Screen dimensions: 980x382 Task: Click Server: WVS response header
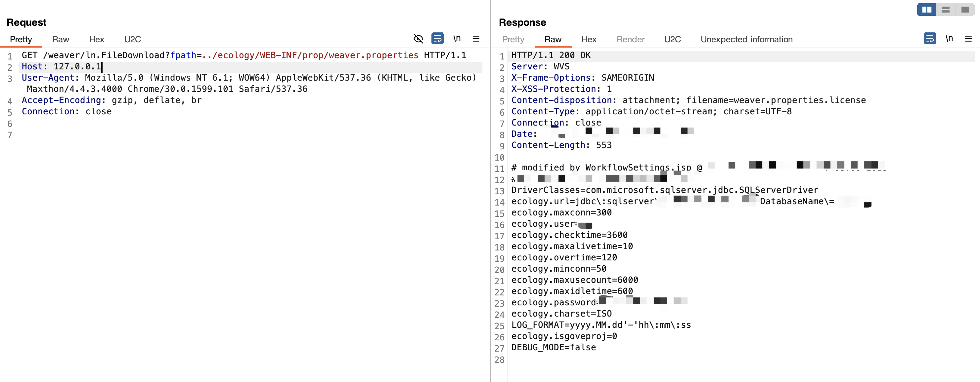540,67
